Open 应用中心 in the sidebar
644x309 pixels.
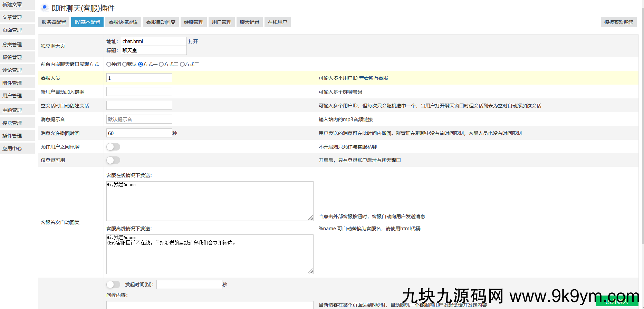(x=12, y=148)
